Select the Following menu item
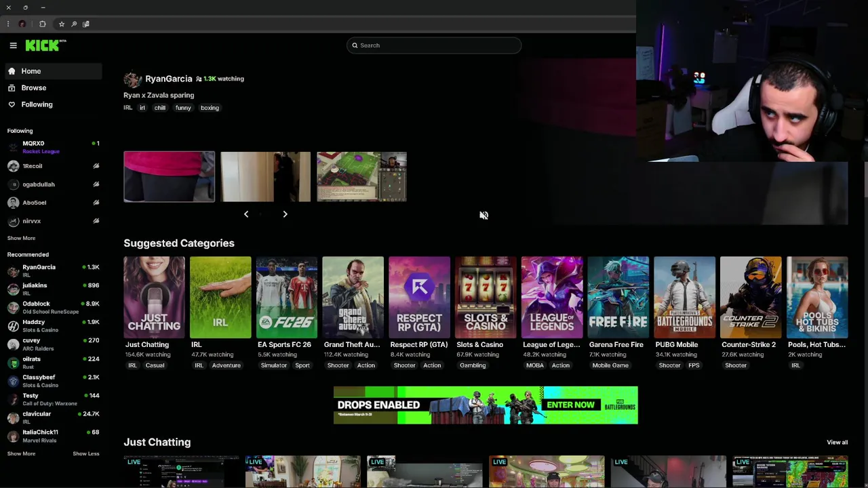Image resolution: width=868 pixels, height=488 pixels. 54,104
